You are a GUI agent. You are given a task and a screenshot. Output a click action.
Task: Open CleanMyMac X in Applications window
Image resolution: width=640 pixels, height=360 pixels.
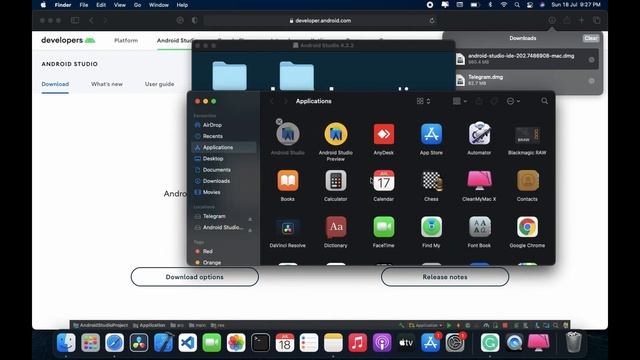point(479,180)
